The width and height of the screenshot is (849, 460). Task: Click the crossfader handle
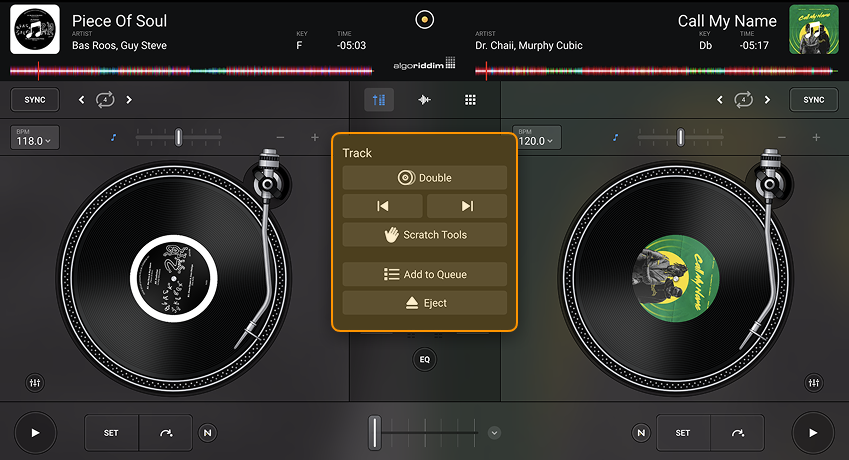click(x=375, y=433)
